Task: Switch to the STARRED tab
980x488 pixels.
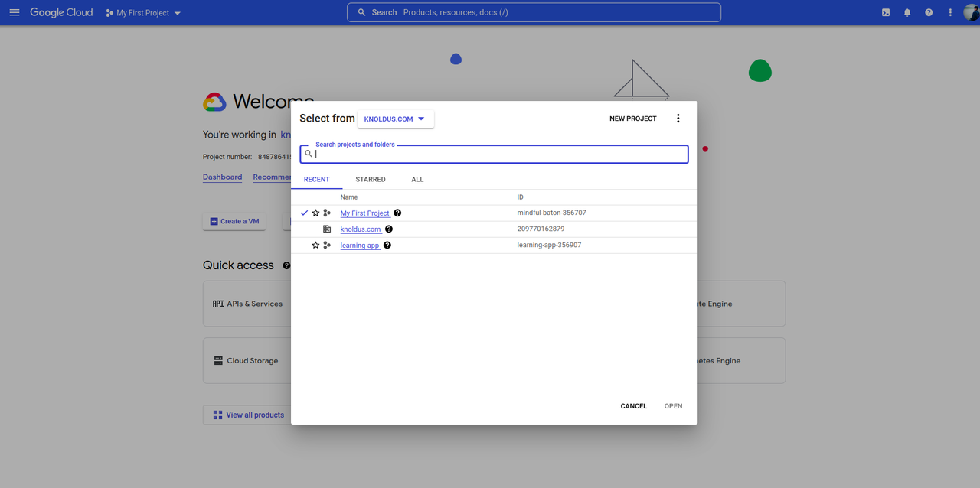Action: tap(371, 179)
